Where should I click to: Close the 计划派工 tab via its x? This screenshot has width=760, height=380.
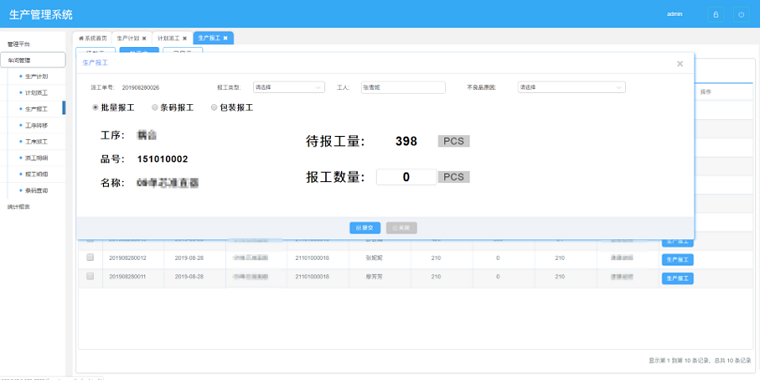point(185,38)
